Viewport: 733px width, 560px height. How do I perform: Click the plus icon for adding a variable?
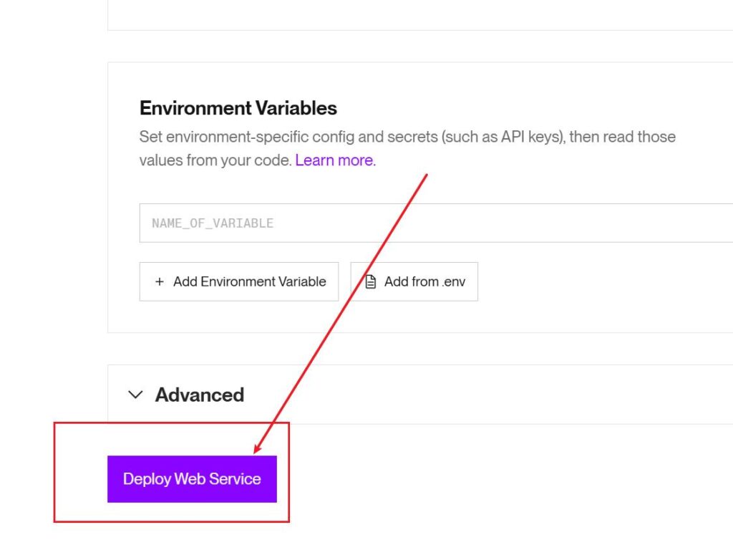coord(159,281)
